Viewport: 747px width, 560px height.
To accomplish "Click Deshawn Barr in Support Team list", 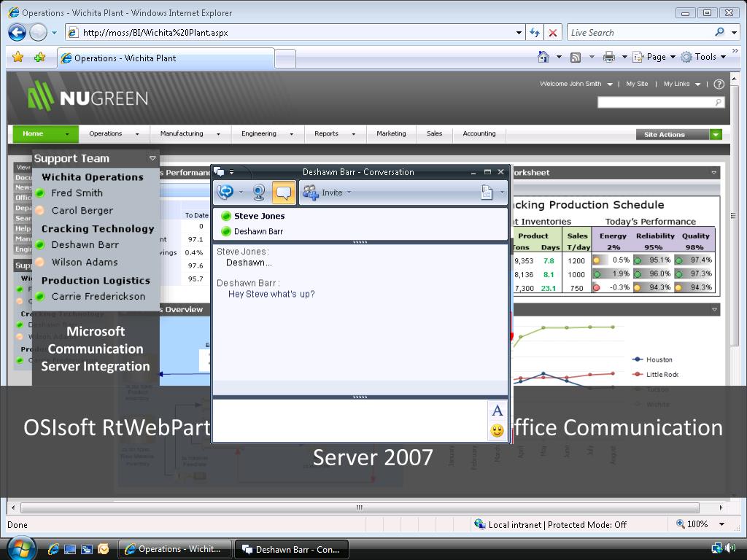I will point(85,245).
